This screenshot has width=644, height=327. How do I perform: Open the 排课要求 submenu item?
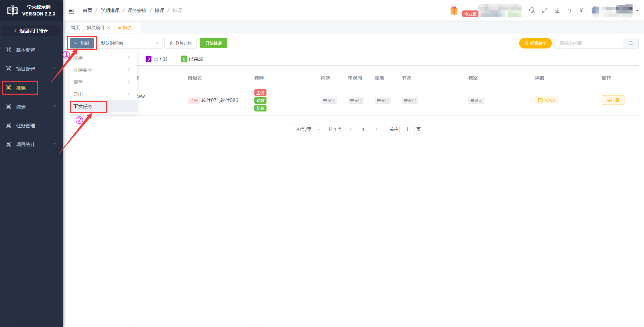tap(101, 70)
